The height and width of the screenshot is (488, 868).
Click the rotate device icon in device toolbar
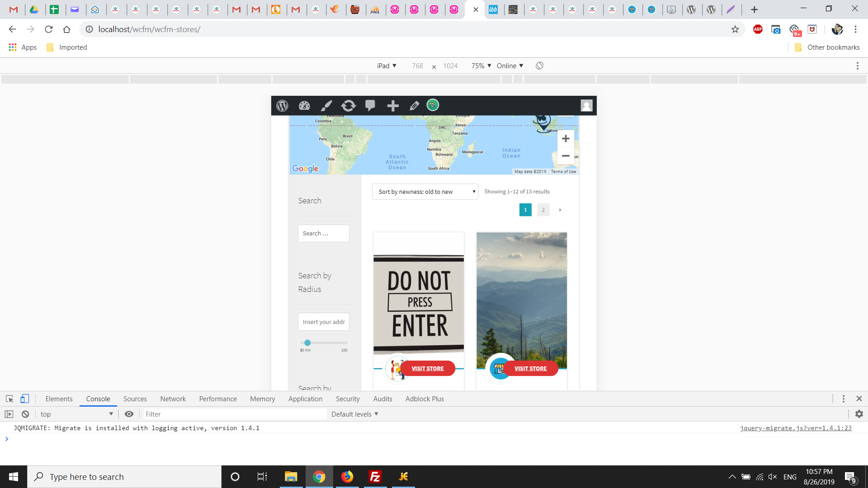tap(539, 66)
